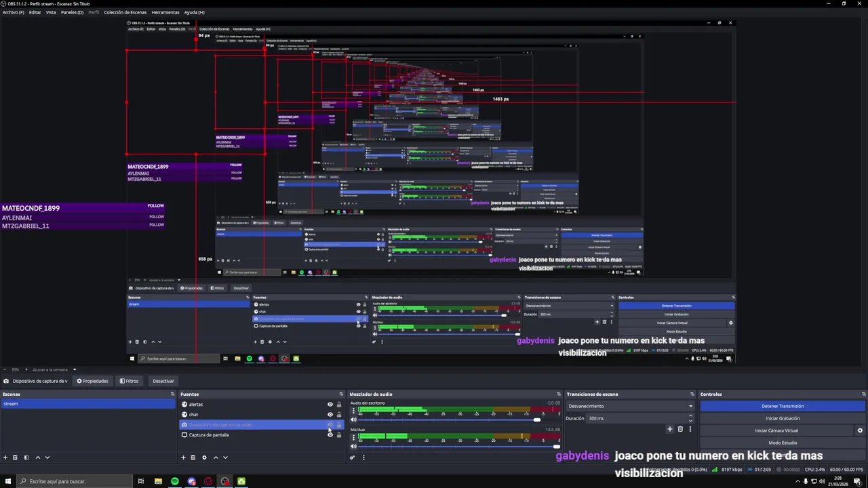Stop streaming with Detener Transmisión

pos(783,406)
